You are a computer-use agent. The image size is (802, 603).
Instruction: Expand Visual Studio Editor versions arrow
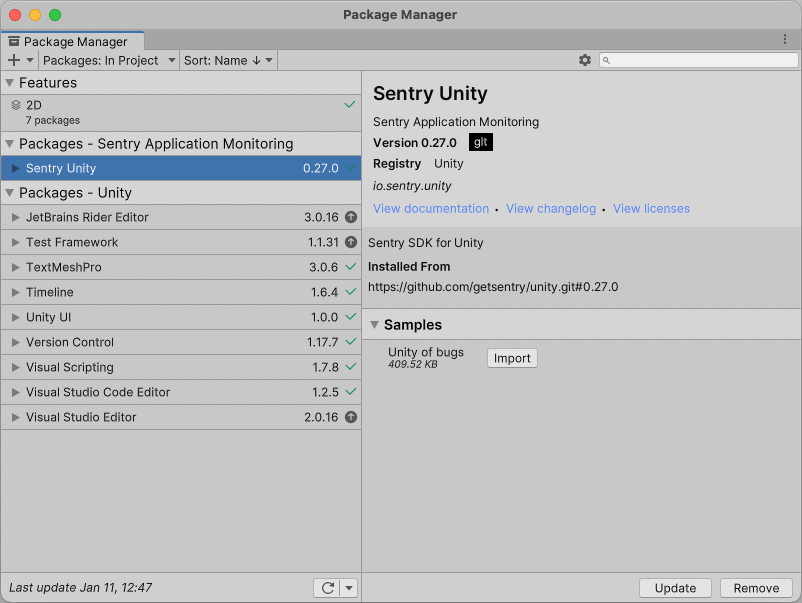[15, 418]
